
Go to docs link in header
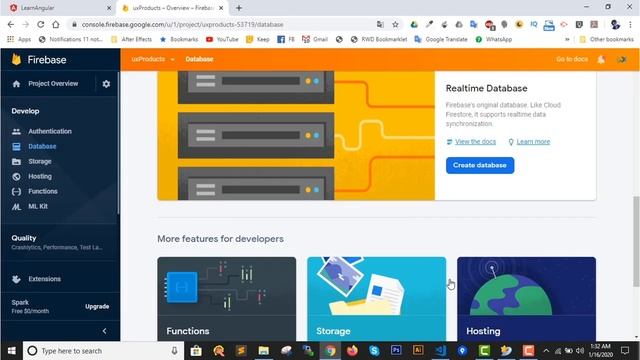pos(572,59)
